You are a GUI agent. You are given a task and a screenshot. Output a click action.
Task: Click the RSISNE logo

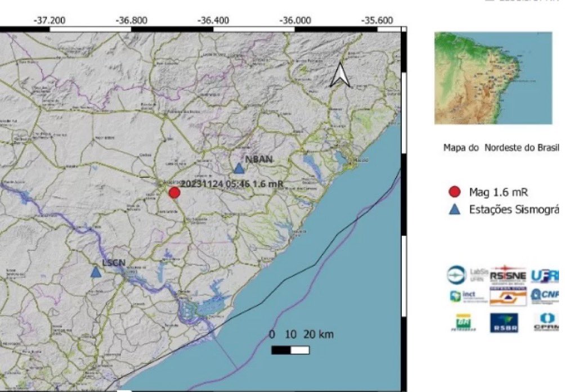[x=508, y=275]
